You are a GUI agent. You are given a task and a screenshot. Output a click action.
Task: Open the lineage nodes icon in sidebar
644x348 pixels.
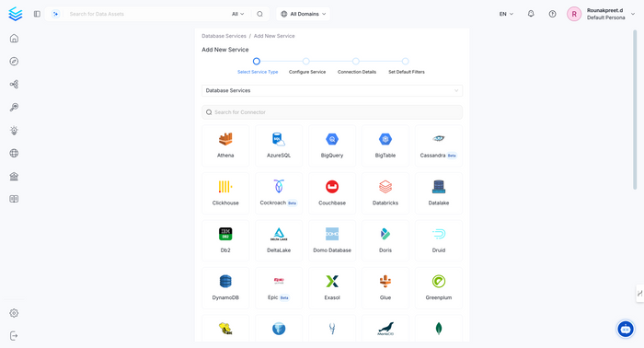14,85
